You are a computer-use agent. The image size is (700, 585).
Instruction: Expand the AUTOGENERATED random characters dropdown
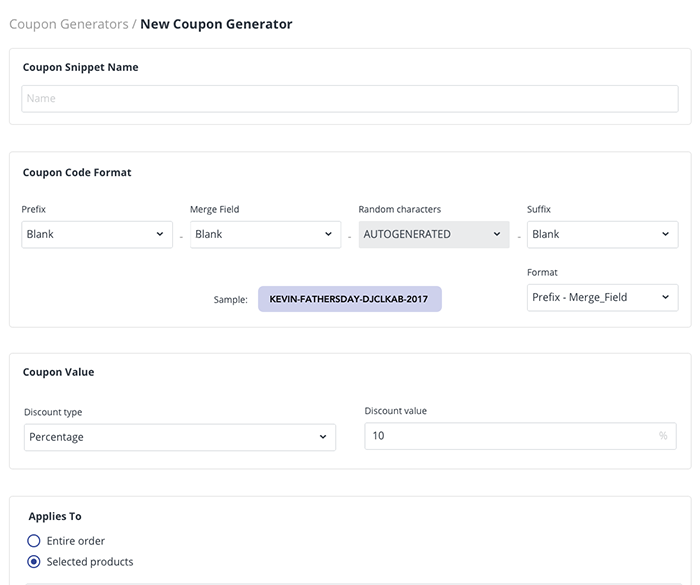point(433,235)
